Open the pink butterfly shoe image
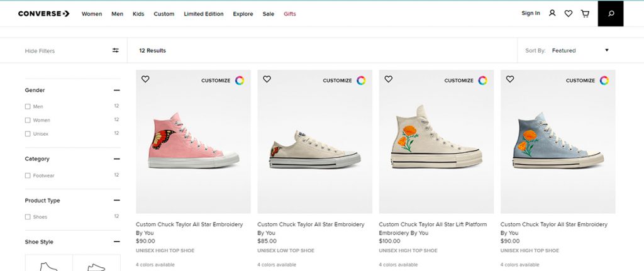 (x=194, y=141)
